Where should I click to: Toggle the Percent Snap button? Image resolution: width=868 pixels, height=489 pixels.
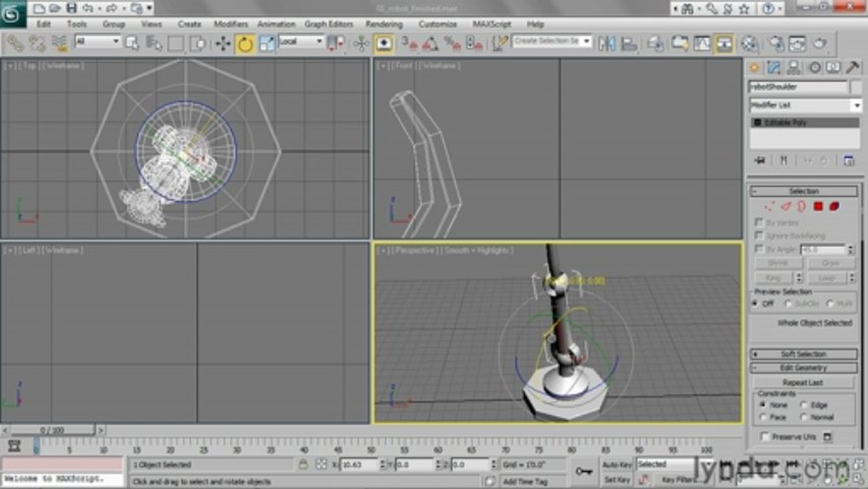[453, 43]
